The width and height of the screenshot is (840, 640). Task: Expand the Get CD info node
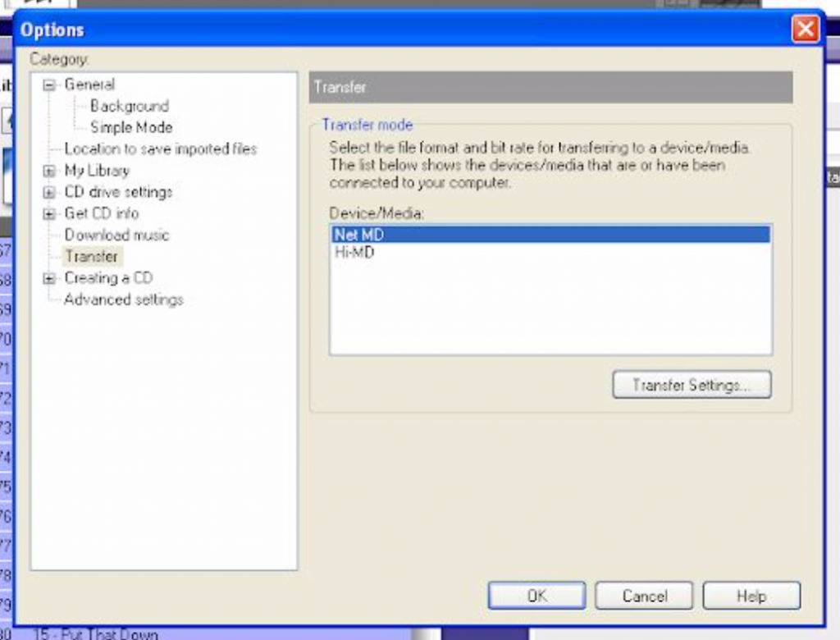(50, 213)
